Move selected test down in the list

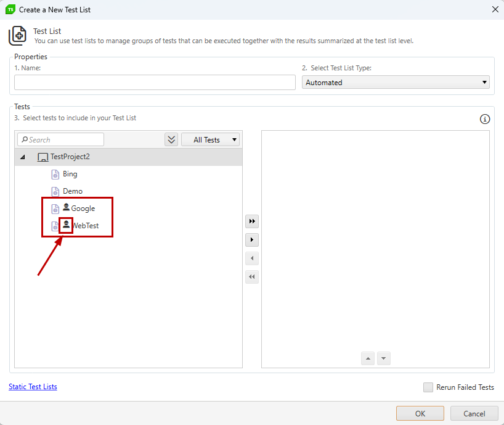pos(384,358)
